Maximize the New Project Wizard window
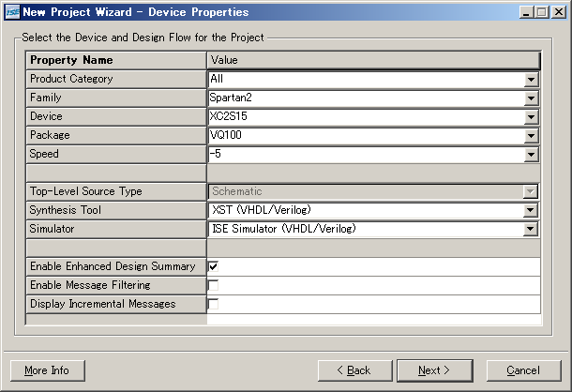This screenshot has height=392, width=572. pyautogui.click(x=542, y=12)
